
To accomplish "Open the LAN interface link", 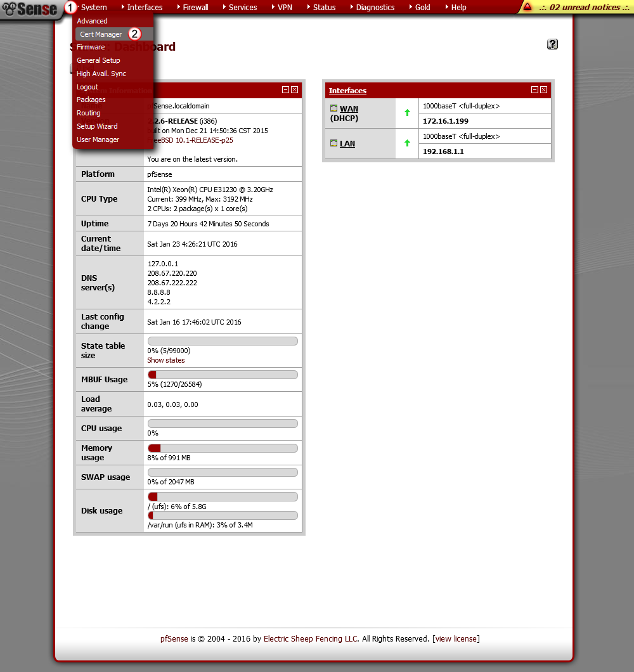I will 347,143.
